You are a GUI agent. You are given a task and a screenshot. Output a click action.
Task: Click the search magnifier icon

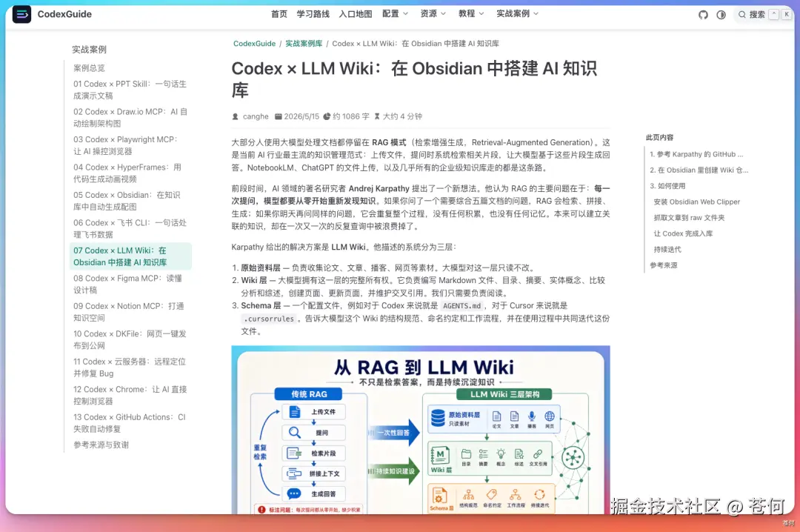point(741,15)
